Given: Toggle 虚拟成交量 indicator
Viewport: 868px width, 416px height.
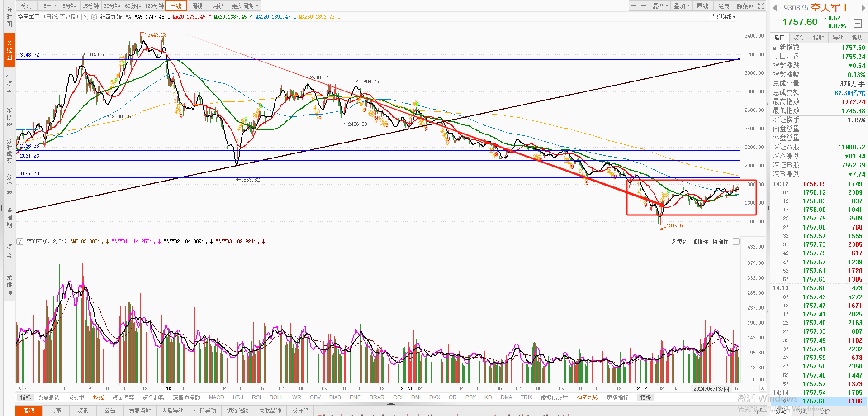Looking at the screenshot, I should click(554, 397).
